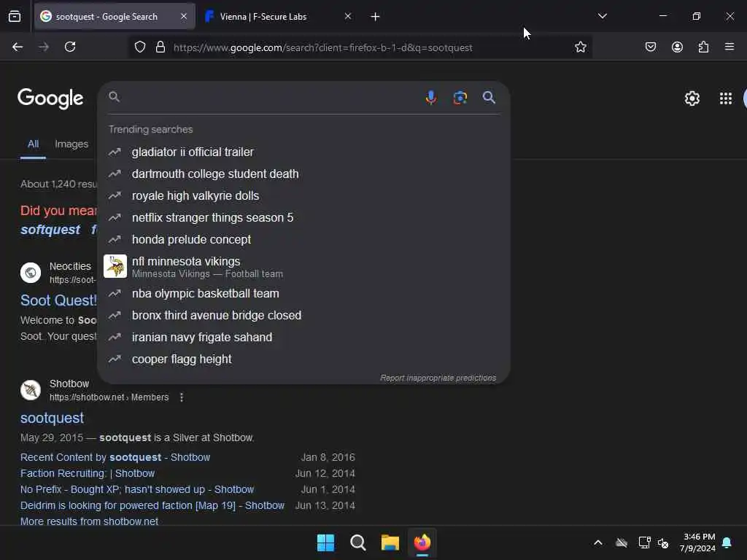Open Windows taskbar search
The width and height of the screenshot is (747, 560).
(x=357, y=542)
